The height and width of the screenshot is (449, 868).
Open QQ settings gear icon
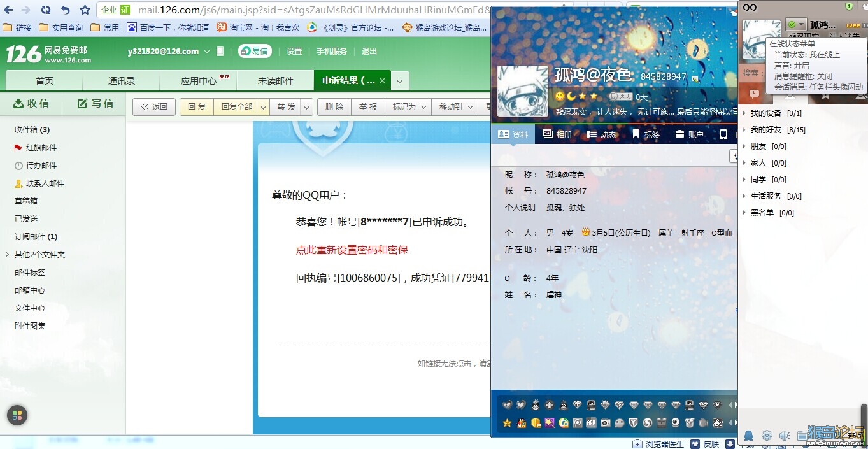[767, 436]
